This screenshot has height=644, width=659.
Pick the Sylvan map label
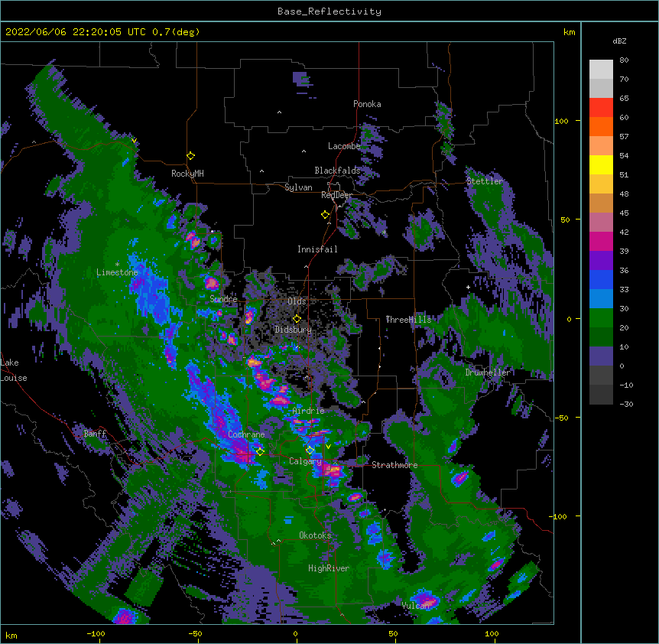click(298, 187)
